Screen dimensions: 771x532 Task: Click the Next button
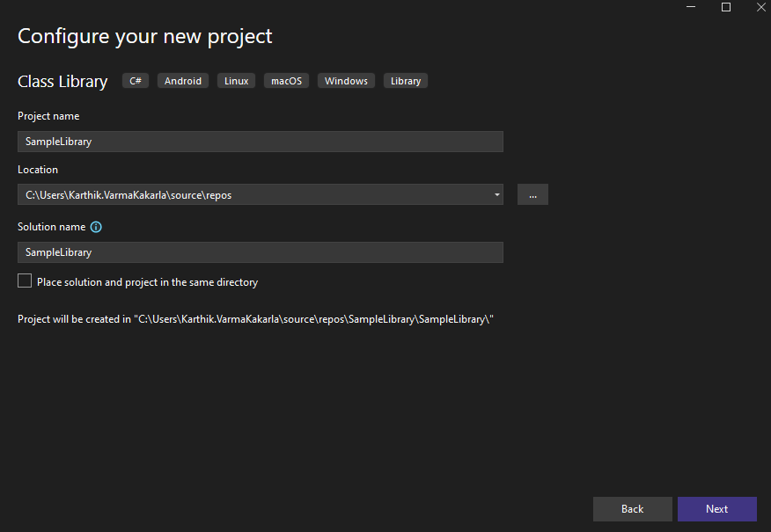tap(717, 509)
